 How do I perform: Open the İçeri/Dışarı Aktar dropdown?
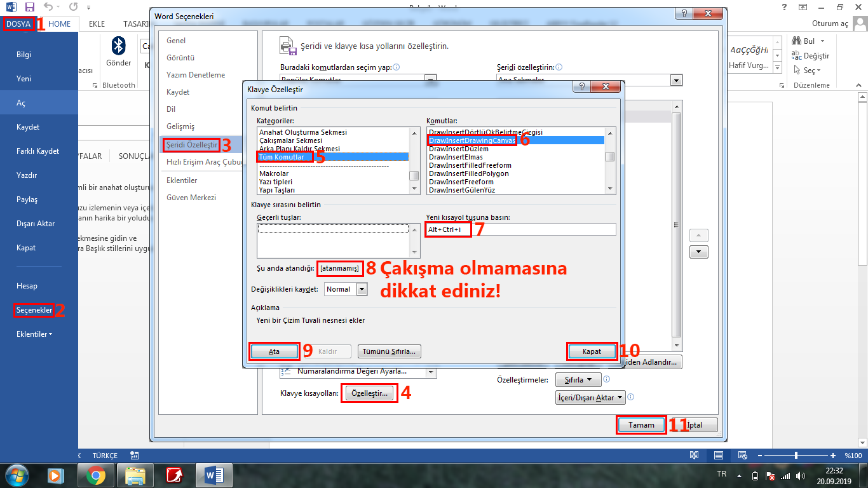(590, 398)
